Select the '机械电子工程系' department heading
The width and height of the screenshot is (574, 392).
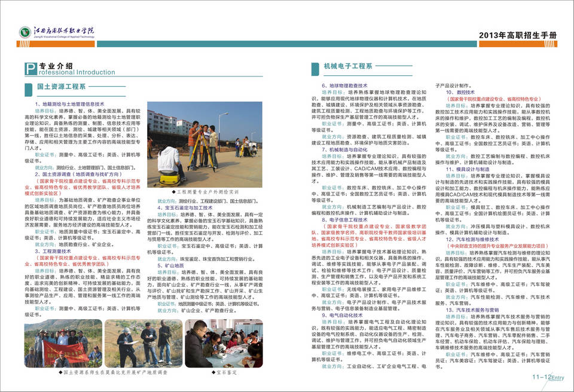pos(348,66)
